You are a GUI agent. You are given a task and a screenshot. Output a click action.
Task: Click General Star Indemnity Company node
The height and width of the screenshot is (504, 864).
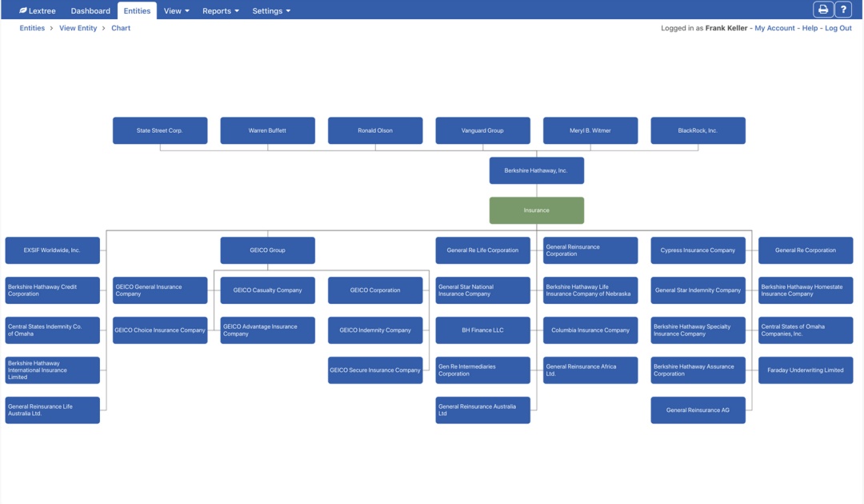pos(698,290)
